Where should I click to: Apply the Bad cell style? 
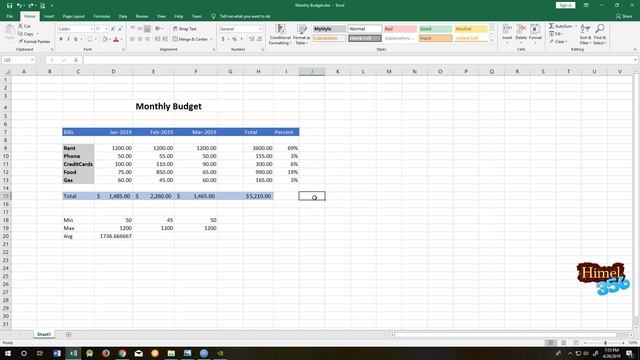400,29
